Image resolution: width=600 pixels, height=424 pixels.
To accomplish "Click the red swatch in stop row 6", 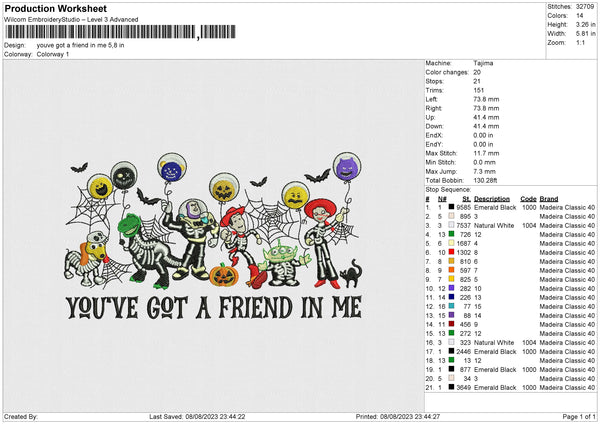I will click(x=451, y=252).
